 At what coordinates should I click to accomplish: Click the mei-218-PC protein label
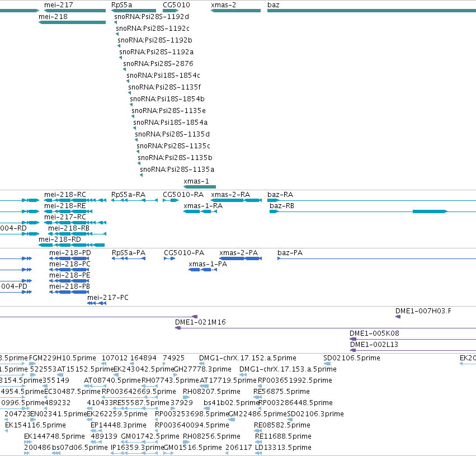pos(70,264)
